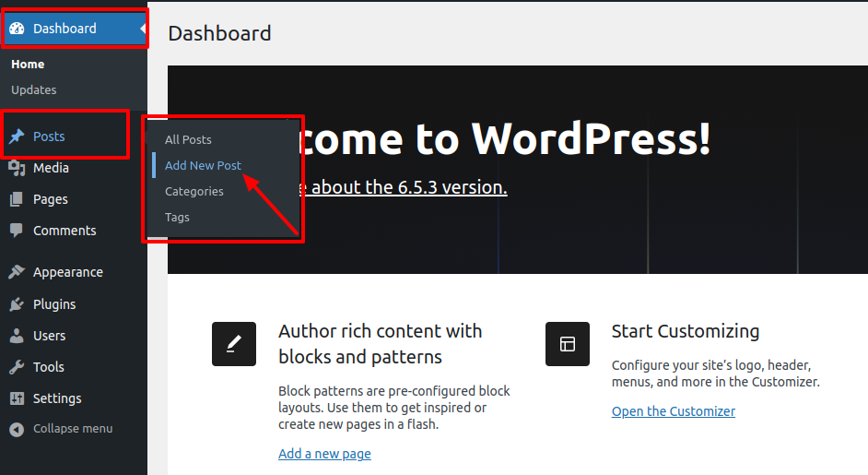The height and width of the screenshot is (475, 868).
Task: Click the Dashboard gauge icon
Action: coord(17,29)
